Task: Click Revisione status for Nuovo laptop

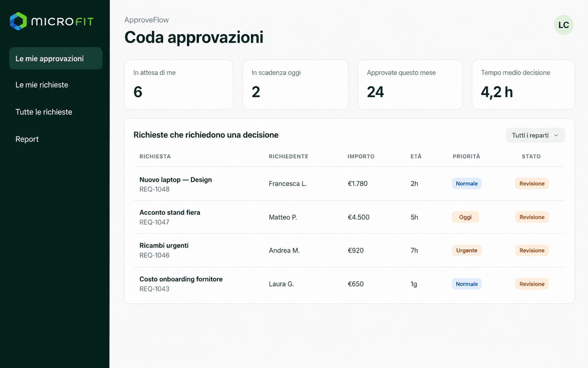Action: (532, 184)
